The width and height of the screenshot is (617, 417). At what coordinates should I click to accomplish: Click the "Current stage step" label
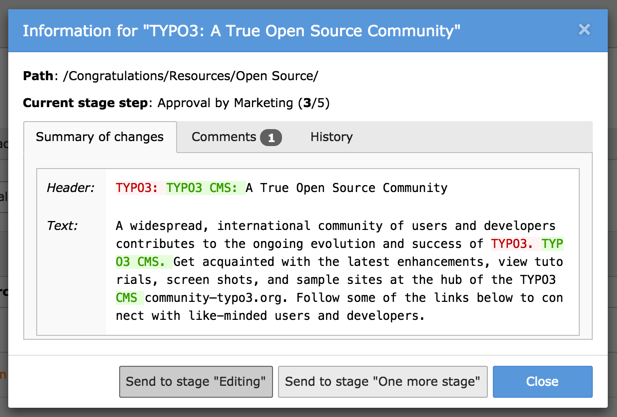(x=86, y=102)
